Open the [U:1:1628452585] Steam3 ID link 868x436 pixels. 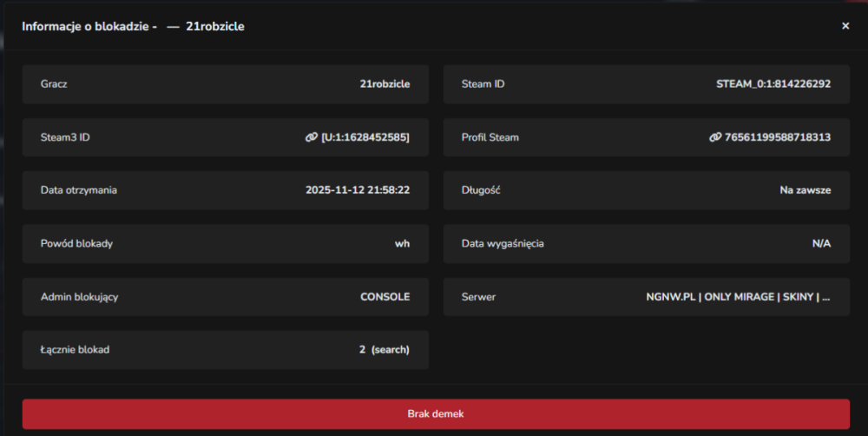coord(365,137)
